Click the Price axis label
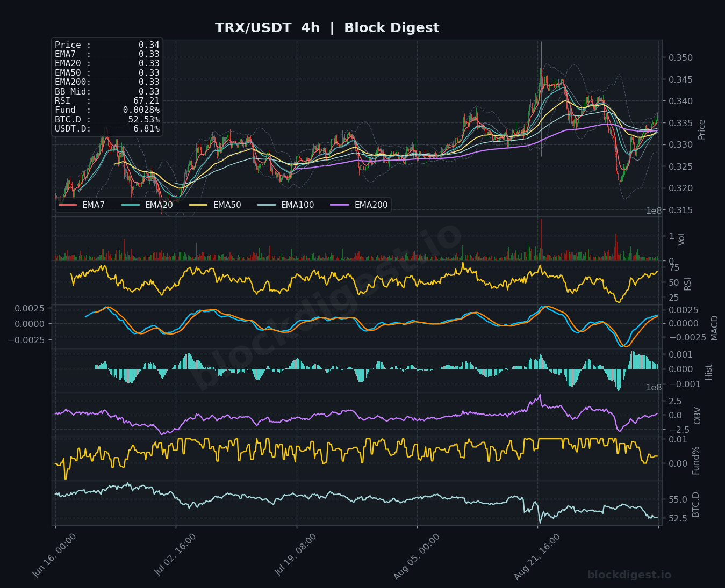Viewport: 725px width, 588px height. tap(701, 129)
